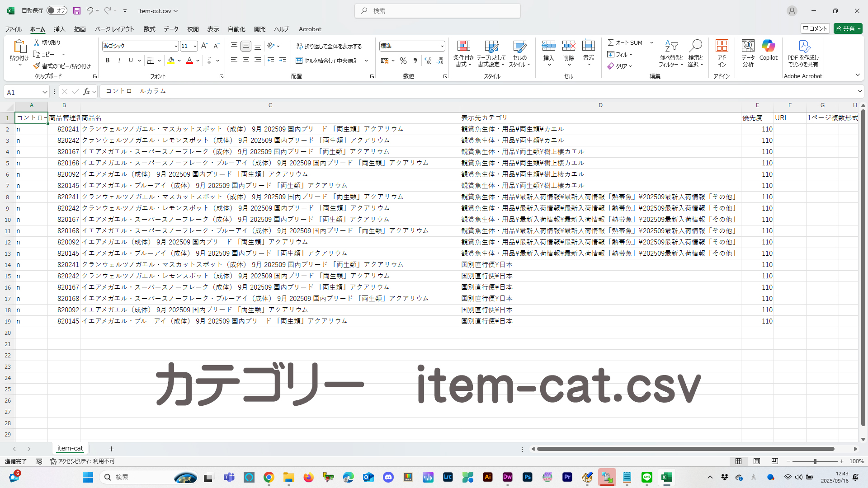Click the Data Analysis (データ分析) icon

748,46
